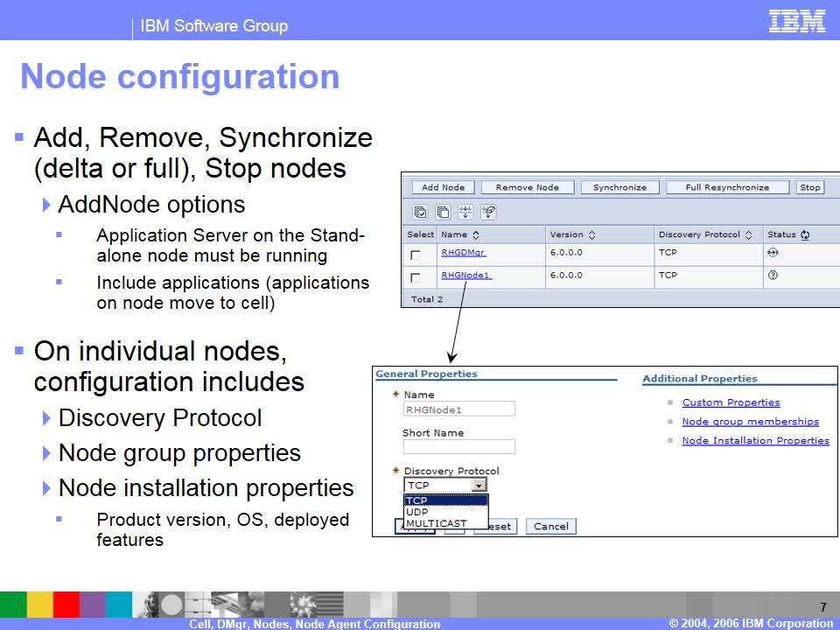
Task: Click the Node group properties bullet text
Action: click(x=179, y=453)
